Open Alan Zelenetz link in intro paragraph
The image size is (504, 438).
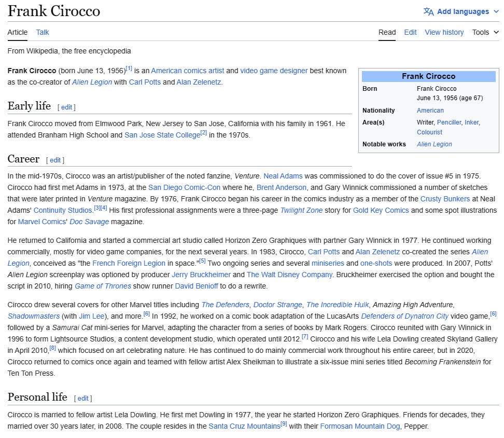(199, 82)
